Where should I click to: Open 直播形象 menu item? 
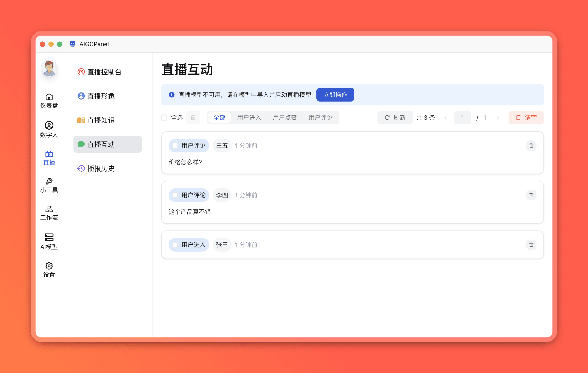tap(108, 96)
